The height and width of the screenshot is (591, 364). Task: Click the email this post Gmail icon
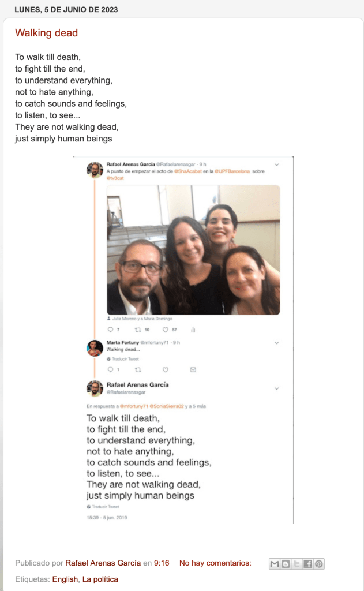coord(275,563)
